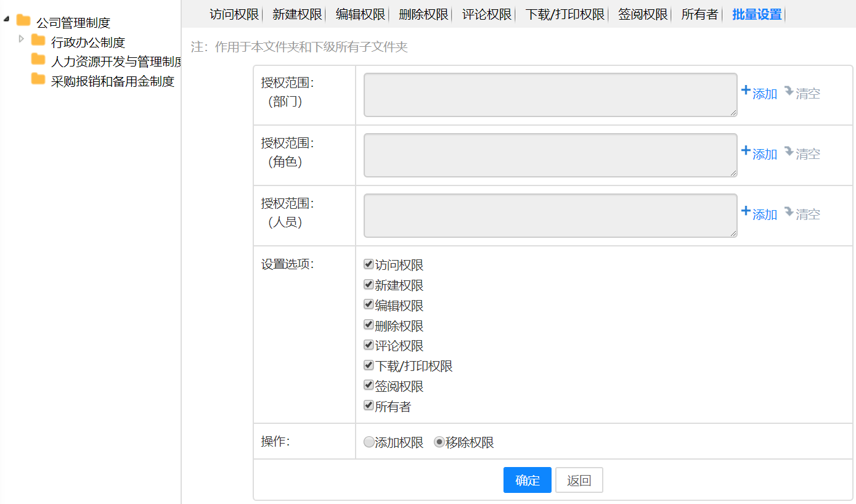Uncheck the 访问权限 checkbox
Viewport: 856px width, 504px height.
coord(369,264)
